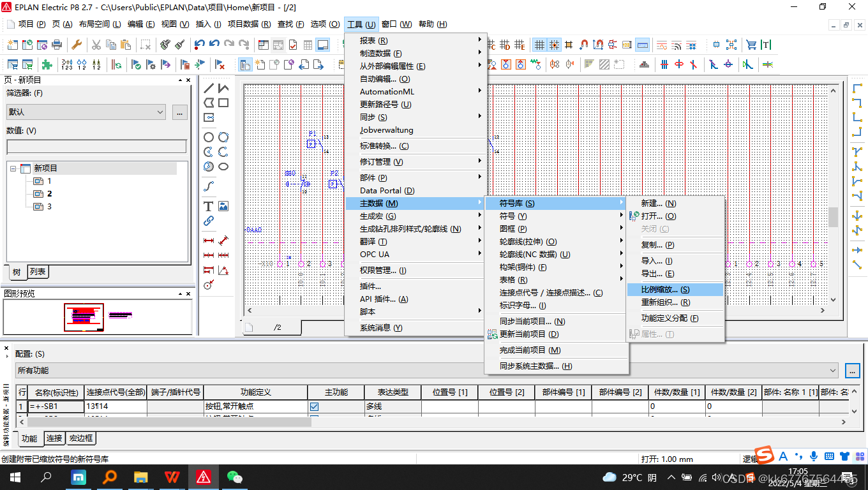Toggle main function checkbox for =+-SB1
Image resolution: width=868 pixels, height=490 pixels.
(314, 406)
